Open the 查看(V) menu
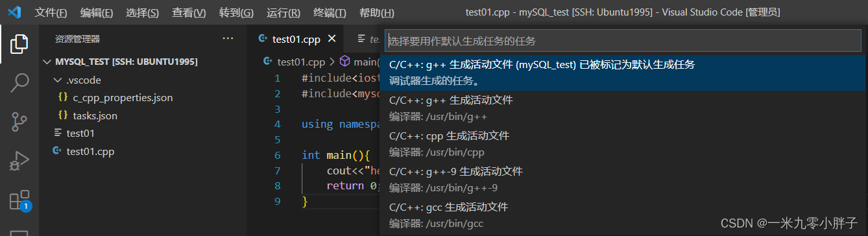 [189, 13]
